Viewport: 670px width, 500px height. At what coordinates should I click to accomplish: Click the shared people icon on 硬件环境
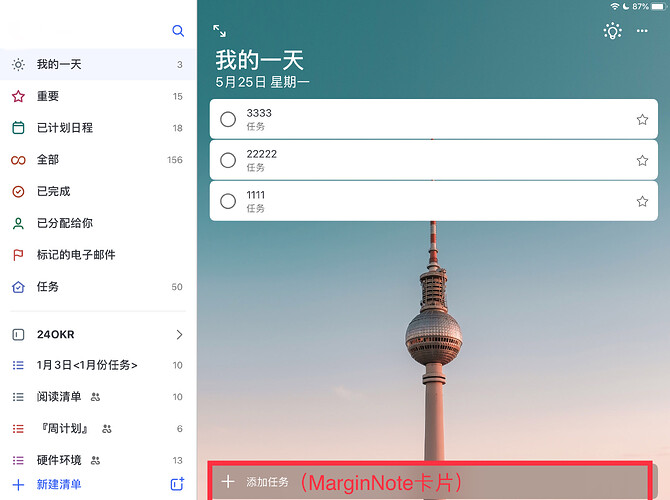[95, 461]
